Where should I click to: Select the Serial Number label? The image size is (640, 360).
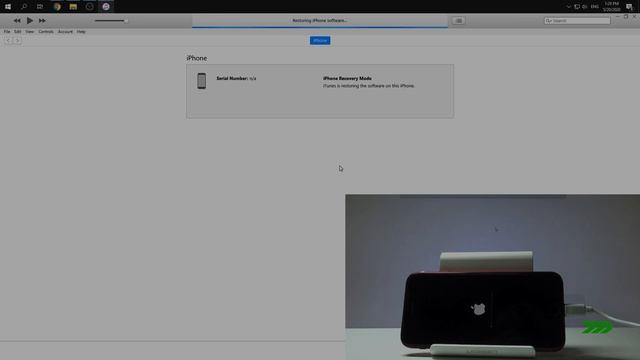(x=232, y=78)
